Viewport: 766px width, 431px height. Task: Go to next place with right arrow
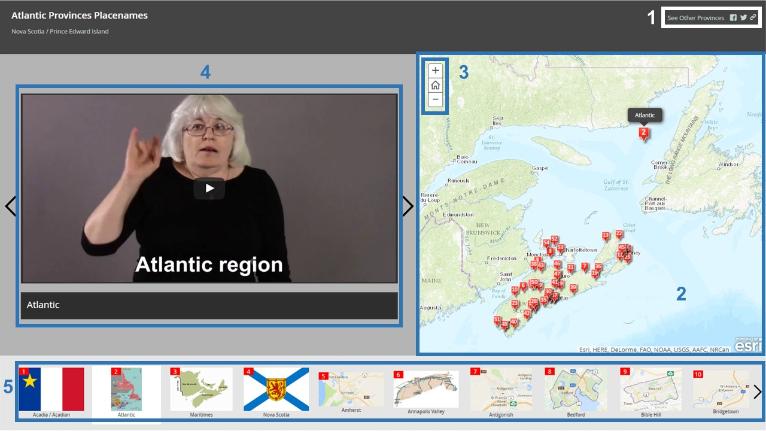point(408,206)
